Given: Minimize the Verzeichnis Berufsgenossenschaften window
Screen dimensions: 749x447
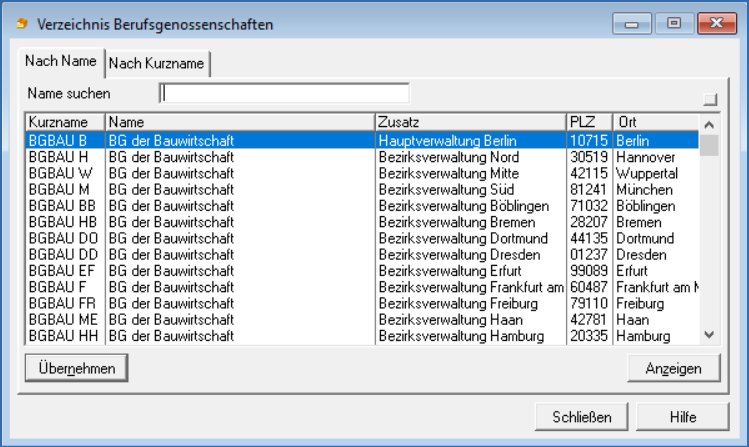Looking at the screenshot, I should pos(632,23).
